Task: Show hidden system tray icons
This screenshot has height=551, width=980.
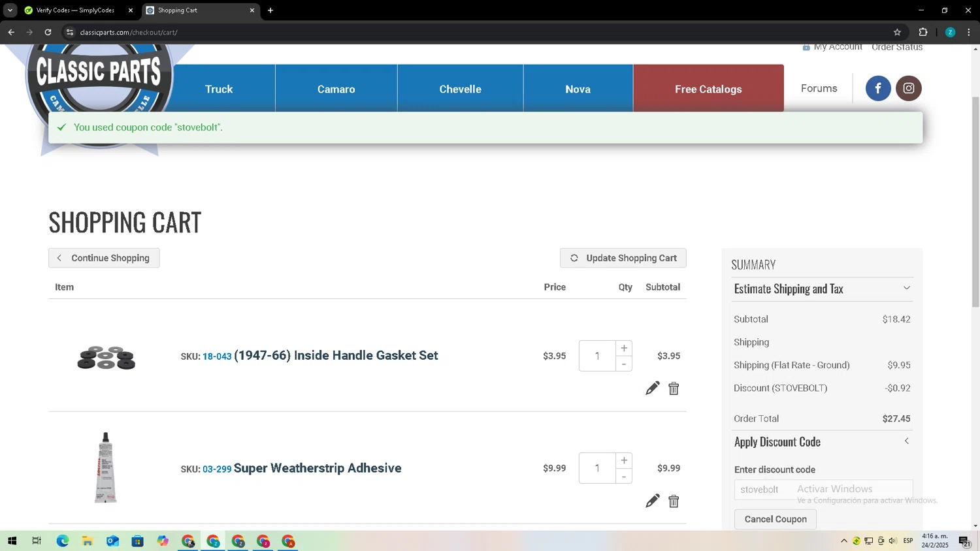Action: 843,541
